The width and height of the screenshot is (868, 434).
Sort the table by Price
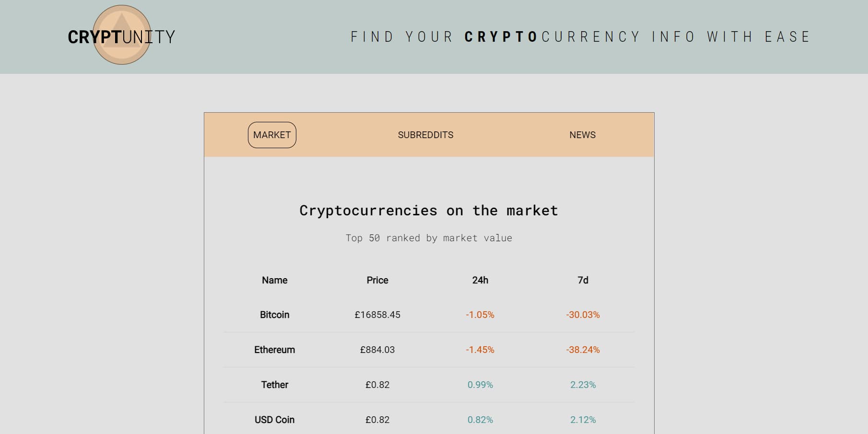coord(377,280)
